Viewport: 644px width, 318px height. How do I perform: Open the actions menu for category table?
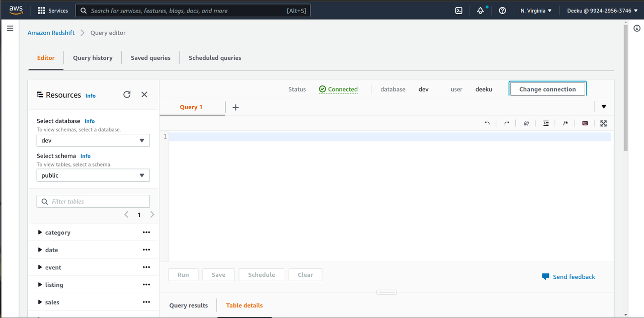point(146,232)
